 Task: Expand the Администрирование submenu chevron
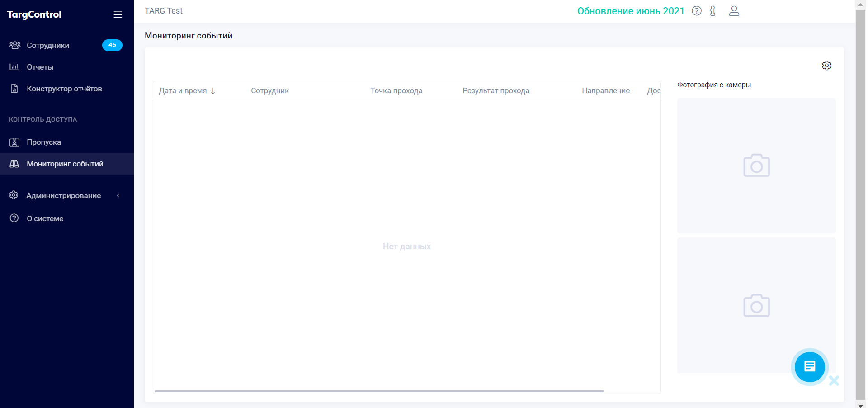click(x=118, y=195)
